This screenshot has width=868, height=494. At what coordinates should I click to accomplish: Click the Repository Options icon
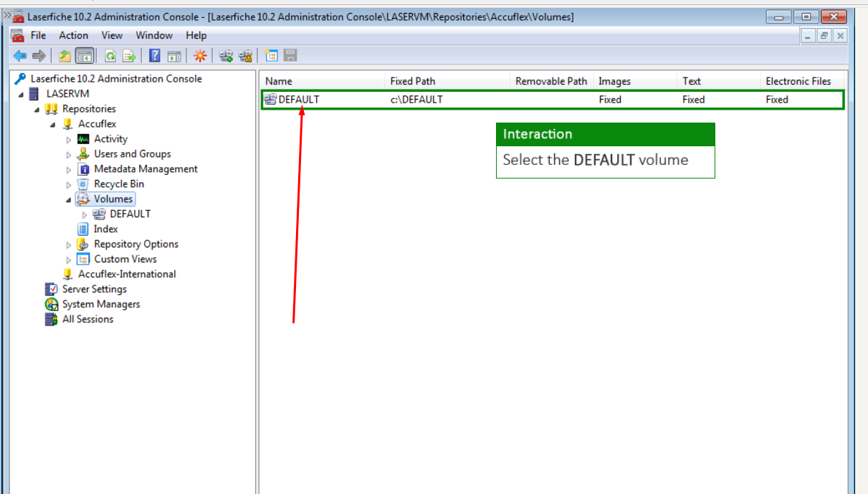(x=83, y=244)
